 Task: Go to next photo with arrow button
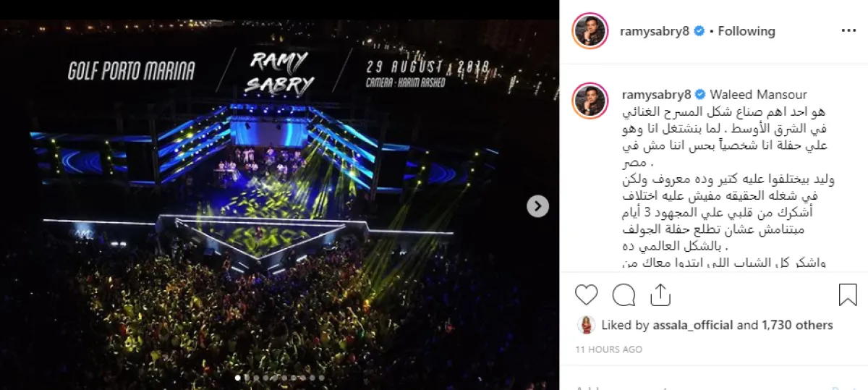(x=537, y=206)
